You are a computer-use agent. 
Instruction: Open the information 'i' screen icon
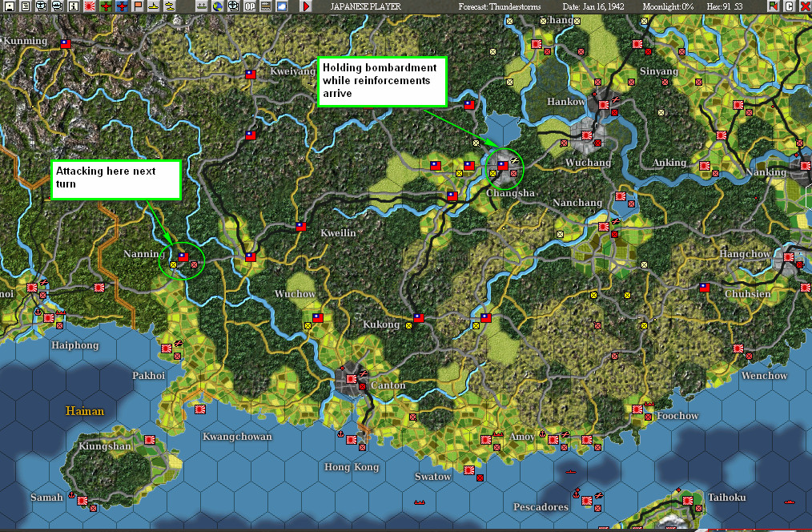coord(74,6)
